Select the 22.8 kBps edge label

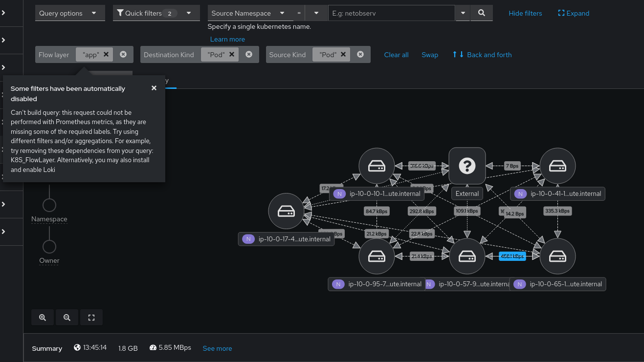(422, 234)
